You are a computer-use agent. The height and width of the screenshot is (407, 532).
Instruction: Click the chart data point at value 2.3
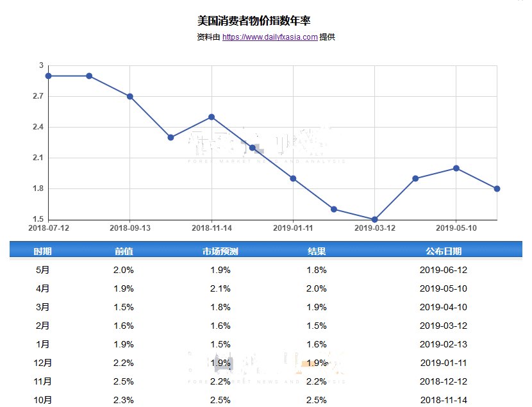point(170,137)
